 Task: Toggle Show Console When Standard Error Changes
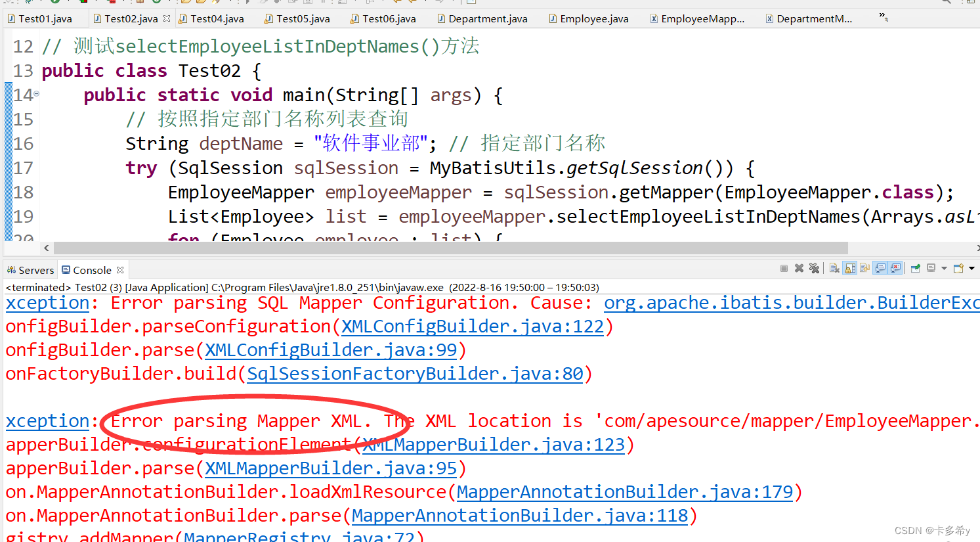pyautogui.click(x=895, y=268)
